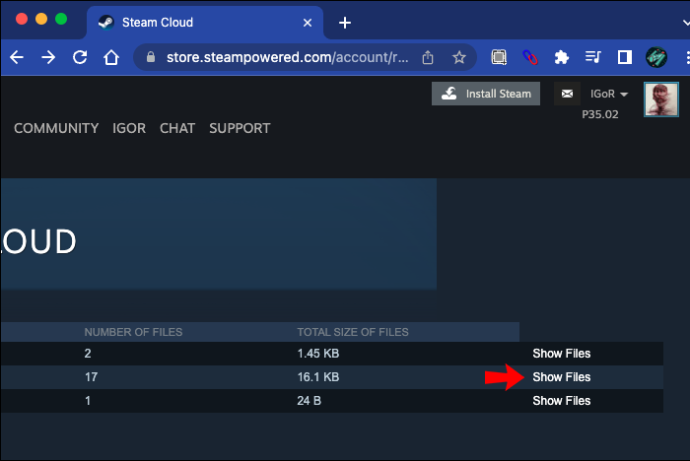Image resolution: width=690 pixels, height=461 pixels.
Task: Open the wallet balance P35.02
Action: click(600, 114)
